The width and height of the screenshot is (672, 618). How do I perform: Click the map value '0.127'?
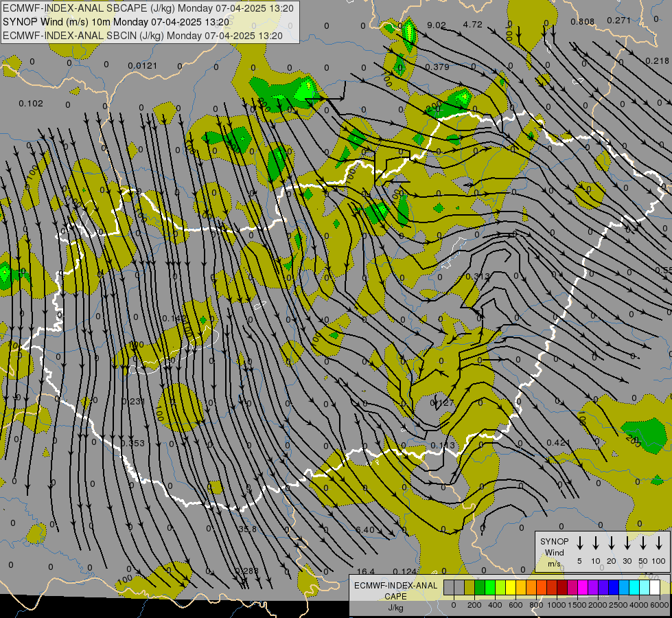pyautogui.click(x=442, y=402)
